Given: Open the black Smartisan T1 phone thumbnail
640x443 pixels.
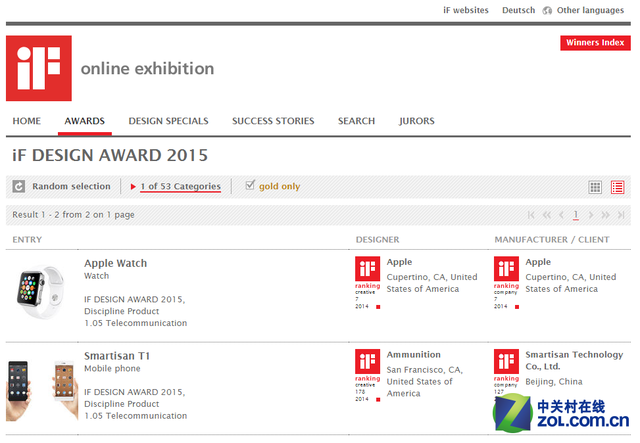Looking at the screenshot, I should point(18,390).
